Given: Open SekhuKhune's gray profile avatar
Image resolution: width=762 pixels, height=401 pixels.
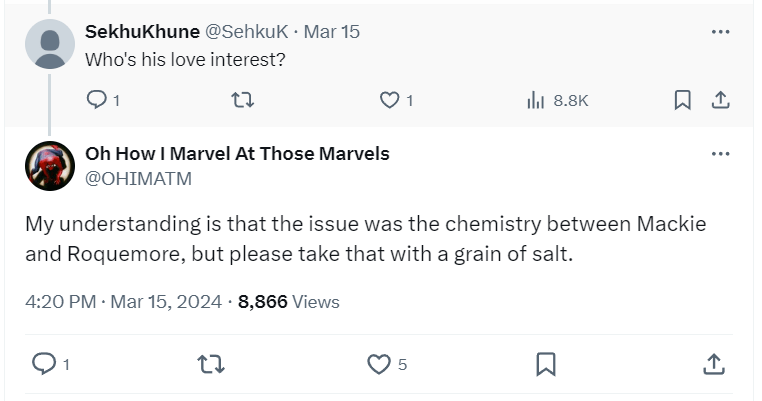Looking at the screenshot, I should 48,43.
